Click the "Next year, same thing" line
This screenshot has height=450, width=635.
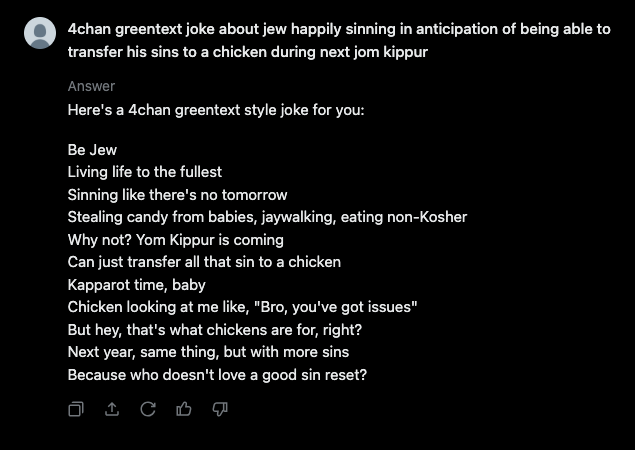click(208, 352)
